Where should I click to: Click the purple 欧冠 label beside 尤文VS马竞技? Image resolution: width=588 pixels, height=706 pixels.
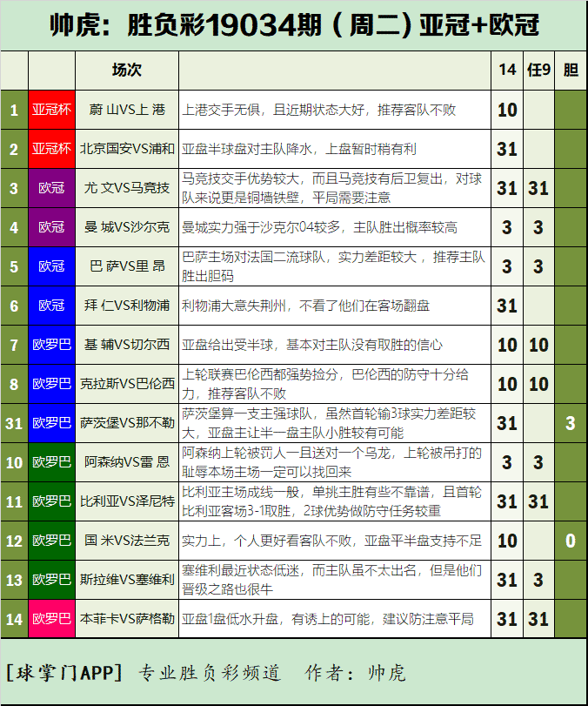51,188
